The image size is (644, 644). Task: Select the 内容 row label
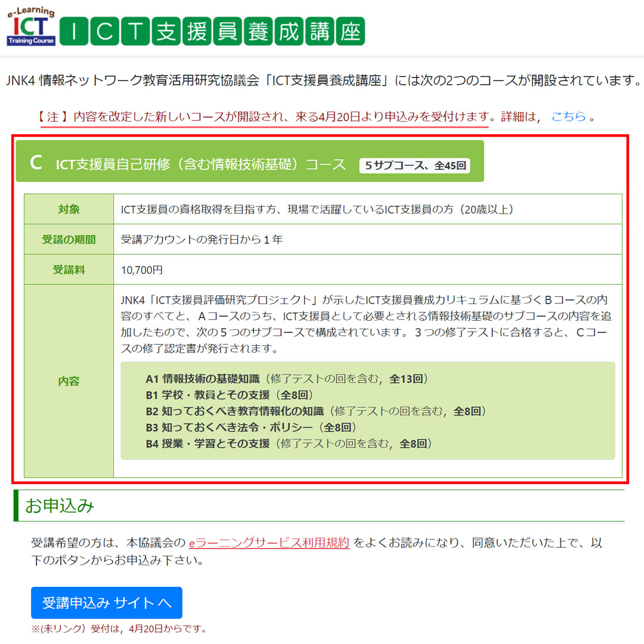[x=69, y=381]
